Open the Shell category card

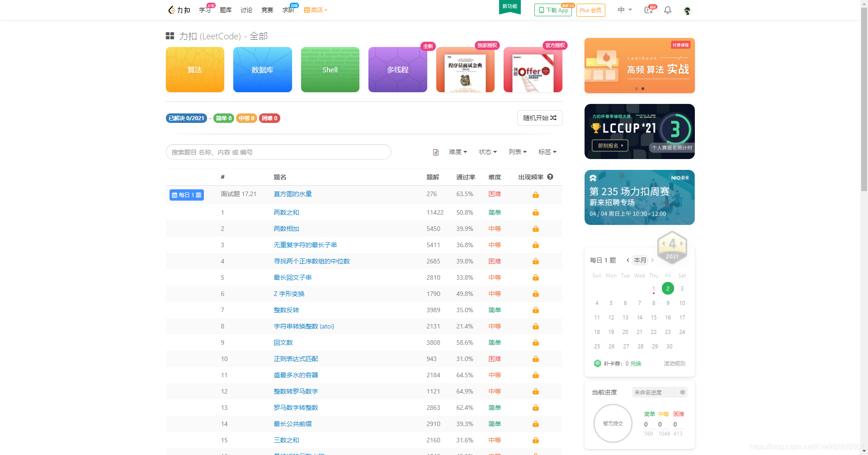point(330,70)
